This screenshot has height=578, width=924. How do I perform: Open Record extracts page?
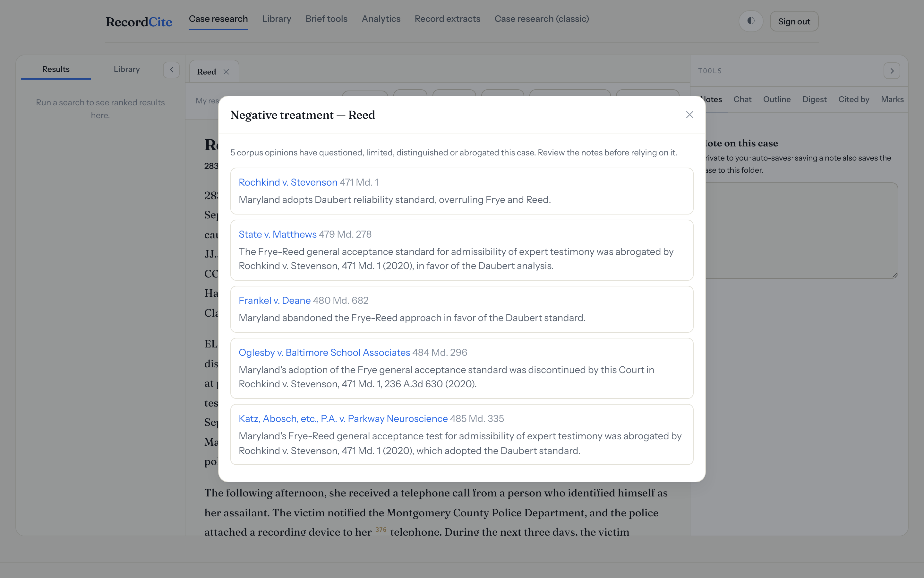(x=448, y=19)
